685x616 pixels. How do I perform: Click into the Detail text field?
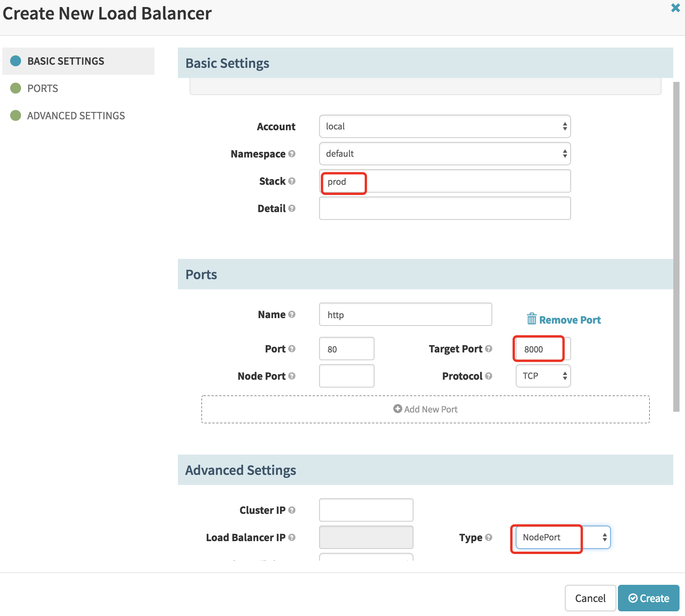[445, 208]
